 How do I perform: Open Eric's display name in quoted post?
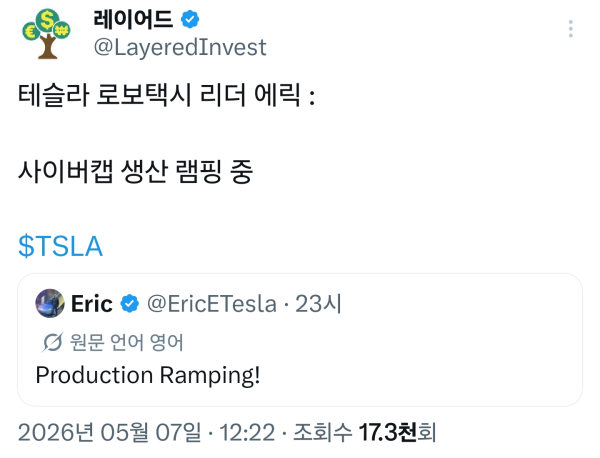[92, 304]
